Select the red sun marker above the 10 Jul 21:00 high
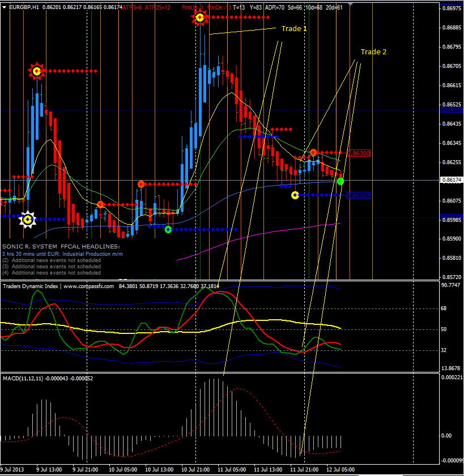The height and width of the screenshot is (476, 464). coord(200,18)
